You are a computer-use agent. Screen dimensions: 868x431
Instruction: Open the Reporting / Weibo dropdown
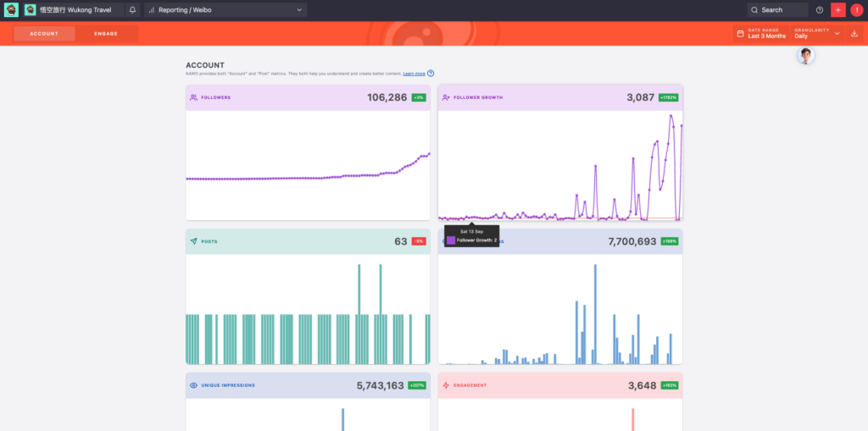click(225, 10)
